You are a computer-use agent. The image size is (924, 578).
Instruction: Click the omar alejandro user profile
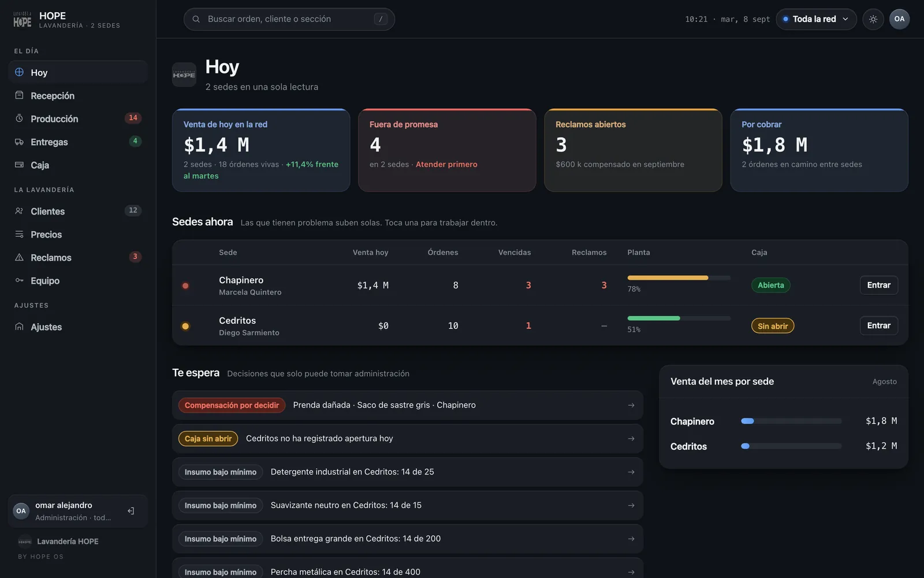[78, 511]
